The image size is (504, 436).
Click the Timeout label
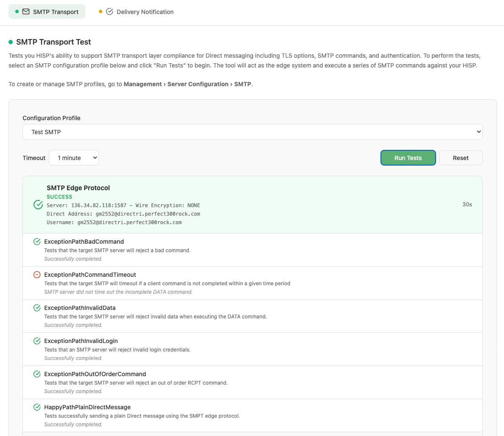point(34,158)
